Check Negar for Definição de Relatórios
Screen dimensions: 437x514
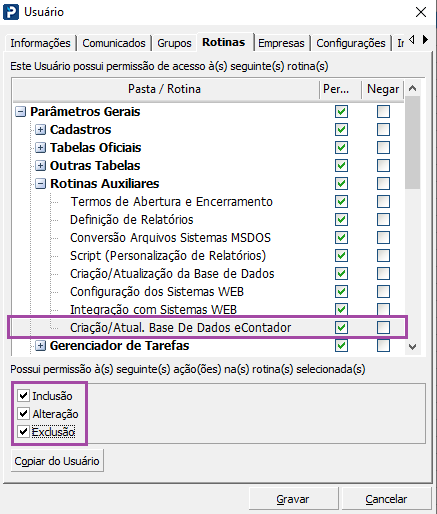tap(383, 220)
